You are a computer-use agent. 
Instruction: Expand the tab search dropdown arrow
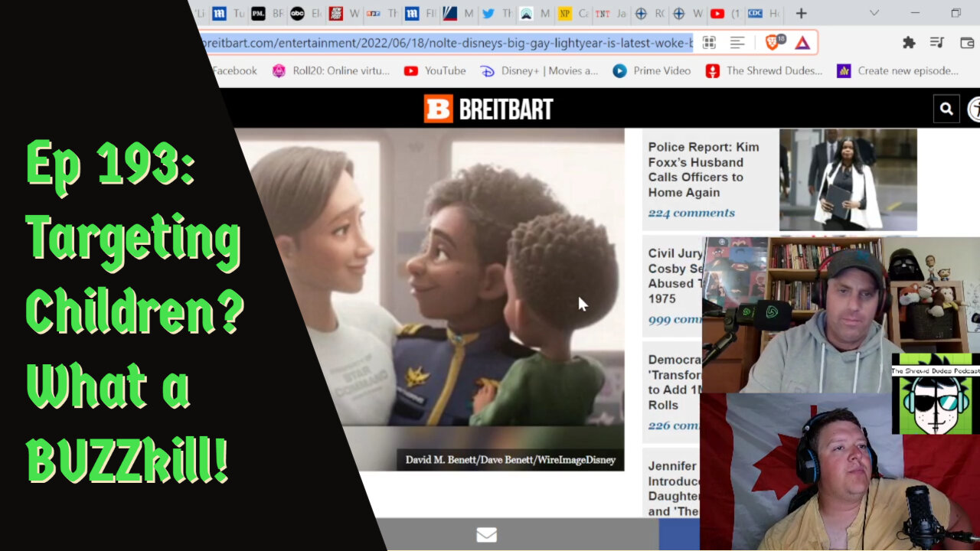coord(874,13)
